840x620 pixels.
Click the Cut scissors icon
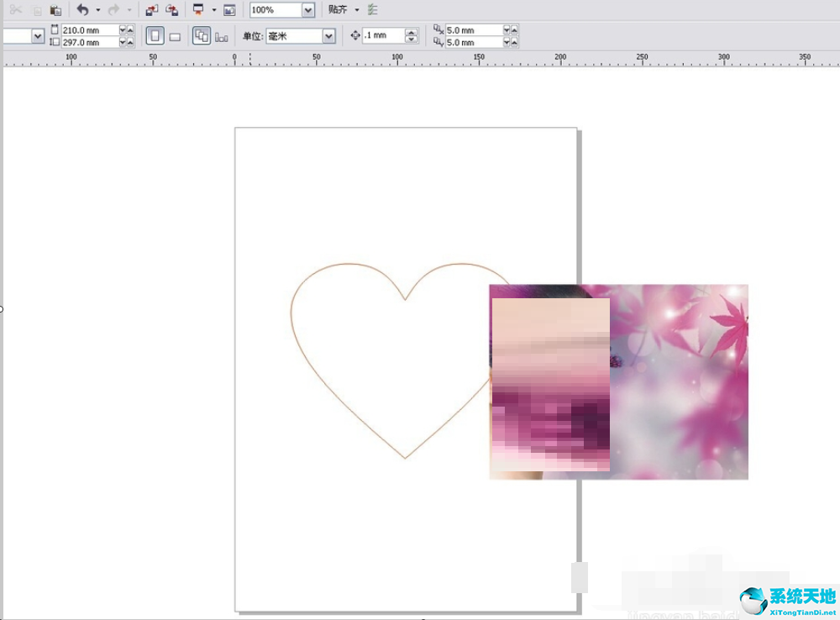coord(16,10)
